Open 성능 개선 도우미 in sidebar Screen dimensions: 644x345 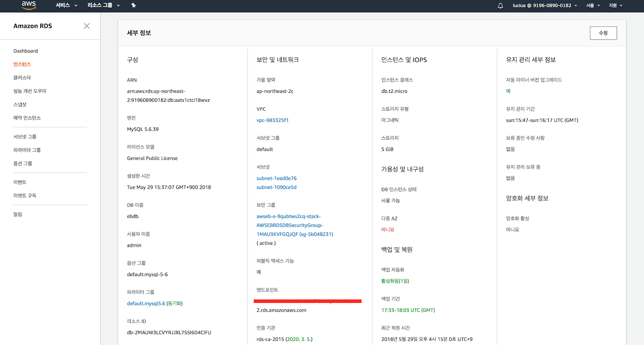coord(30,91)
